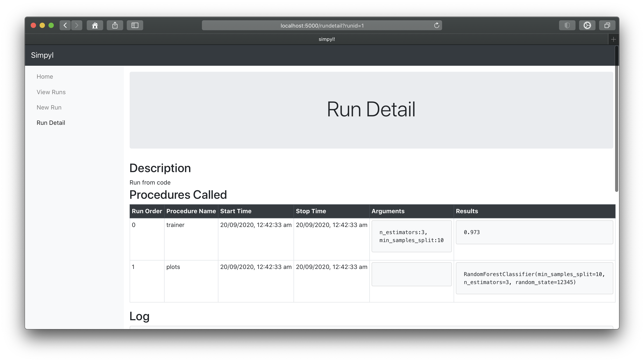Click the Log heading
Image resolution: width=644 pixels, height=362 pixels.
pyautogui.click(x=139, y=316)
